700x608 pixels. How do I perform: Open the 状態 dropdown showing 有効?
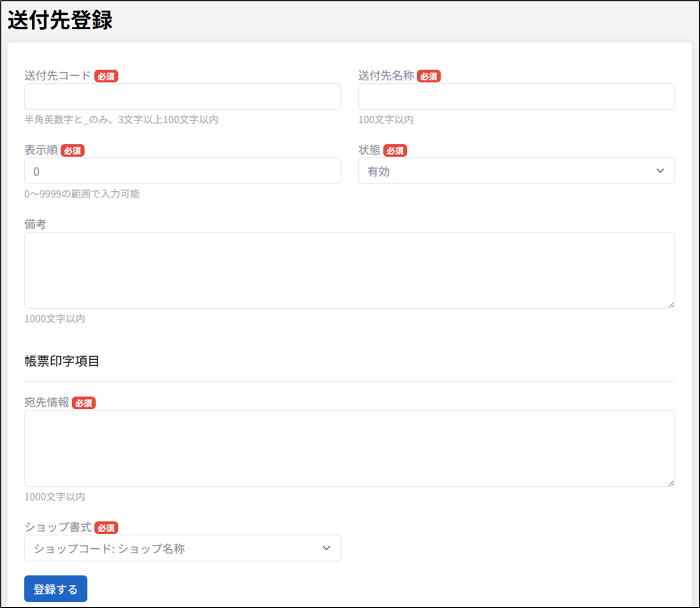(x=516, y=171)
